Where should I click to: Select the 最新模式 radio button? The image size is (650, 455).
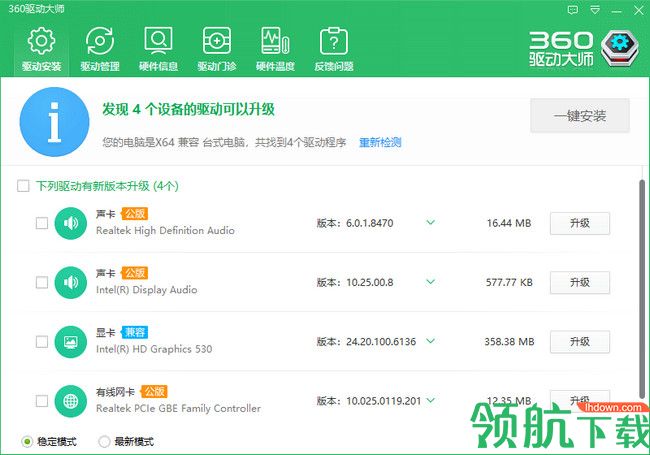[x=104, y=442]
